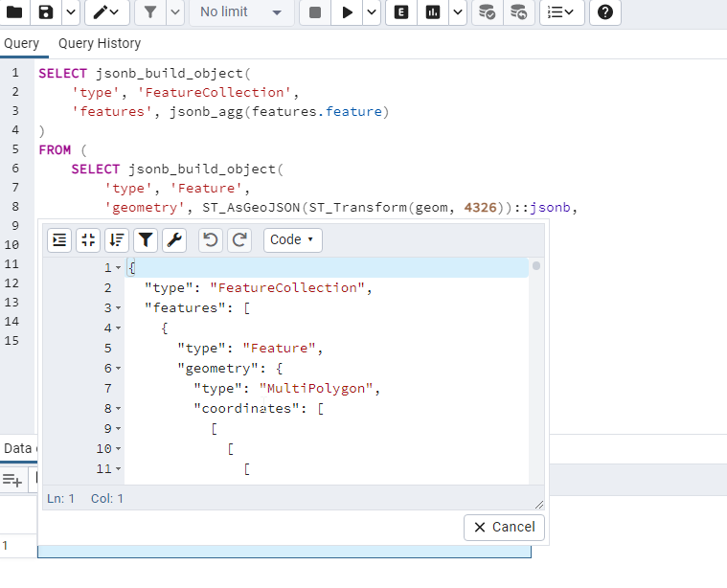Collapse JSON line 4 object fold arrow
This screenshot has height=588, width=727.
point(118,328)
